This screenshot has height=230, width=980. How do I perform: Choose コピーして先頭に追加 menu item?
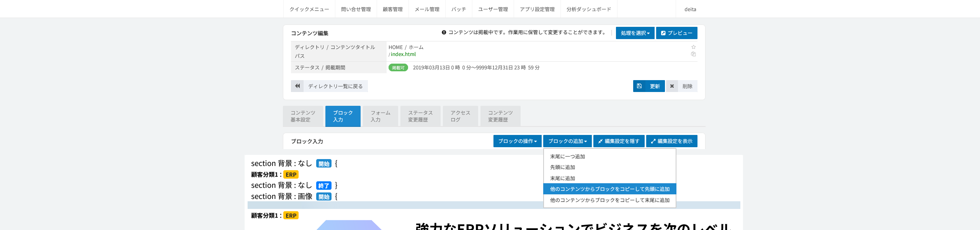(610, 189)
